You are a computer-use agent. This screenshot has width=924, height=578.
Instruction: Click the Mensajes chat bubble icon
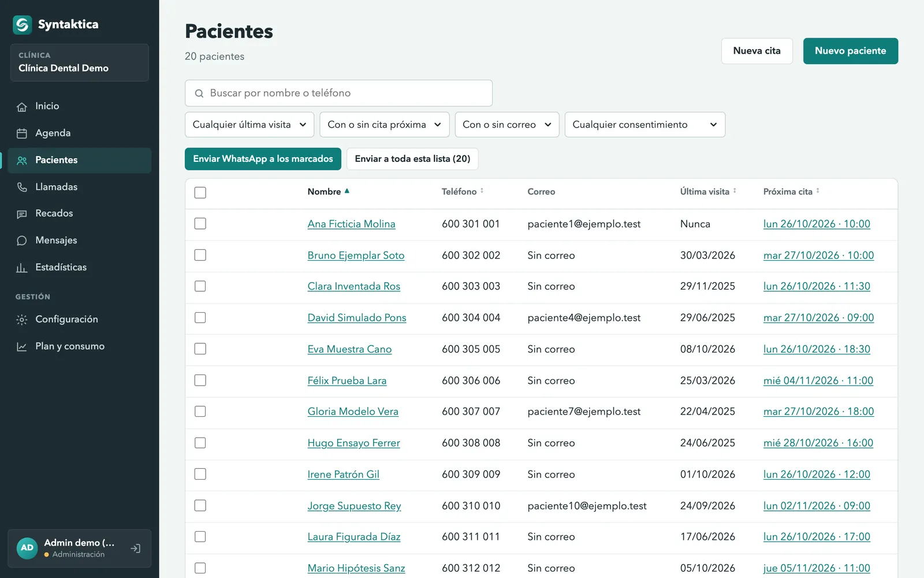(22, 240)
